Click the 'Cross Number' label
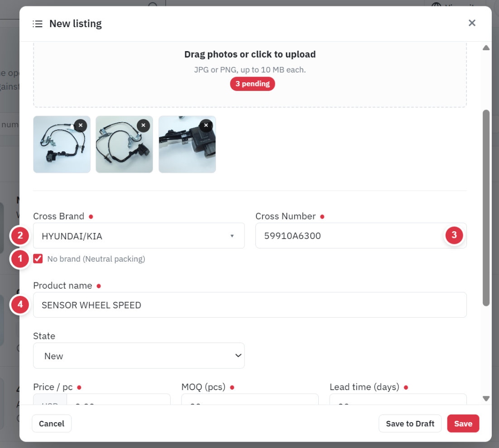Viewport: 499px width, 448px height. (285, 216)
